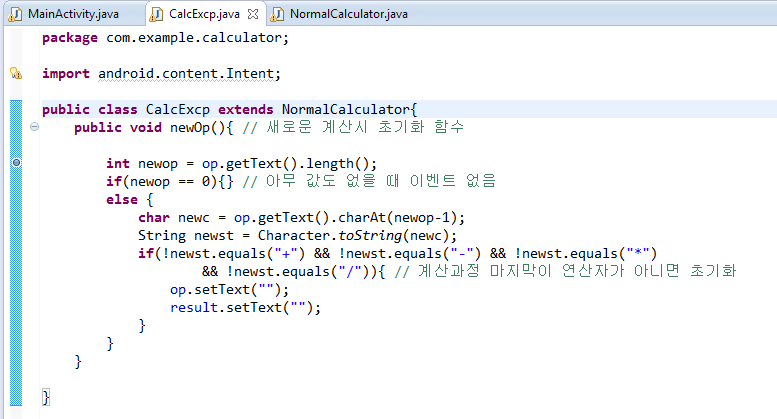
Task: Click the '!newst.equals("*")' condition
Action: (585, 254)
